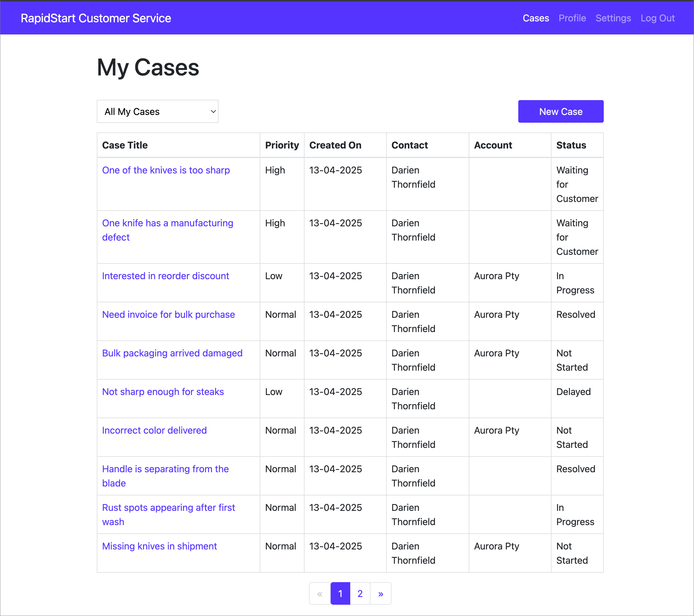
Task: Open case 'One knife has a manufacturing defect'
Action: coord(168,230)
